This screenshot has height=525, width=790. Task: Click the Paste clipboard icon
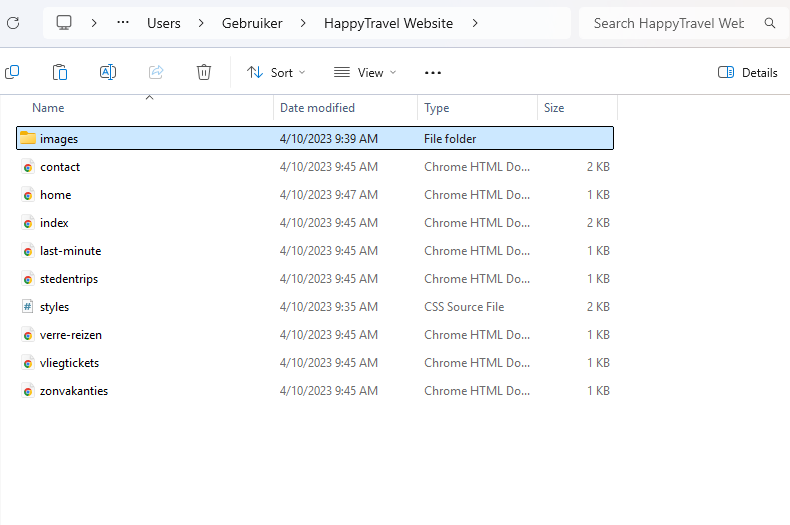[60, 72]
